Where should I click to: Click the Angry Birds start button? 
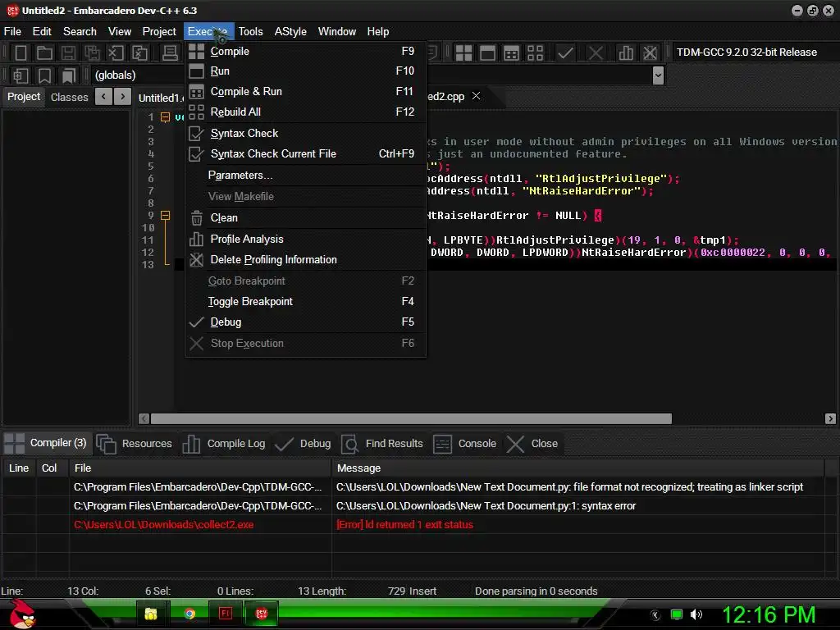coord(22,614)
